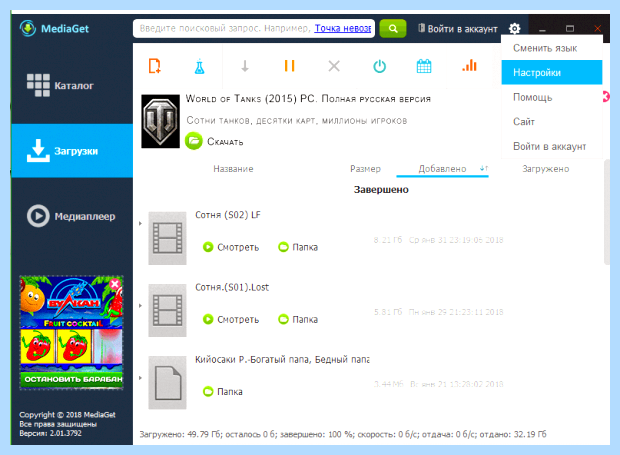Open Папка for Сотня (S02) LF
The image size is (620, 455).
point(298,247)
